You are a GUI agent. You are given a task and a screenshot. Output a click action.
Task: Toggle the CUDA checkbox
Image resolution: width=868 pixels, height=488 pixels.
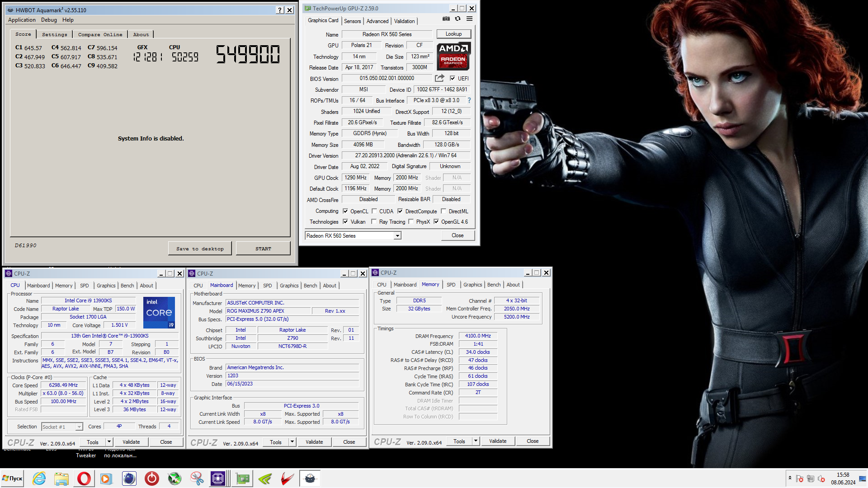374,211
